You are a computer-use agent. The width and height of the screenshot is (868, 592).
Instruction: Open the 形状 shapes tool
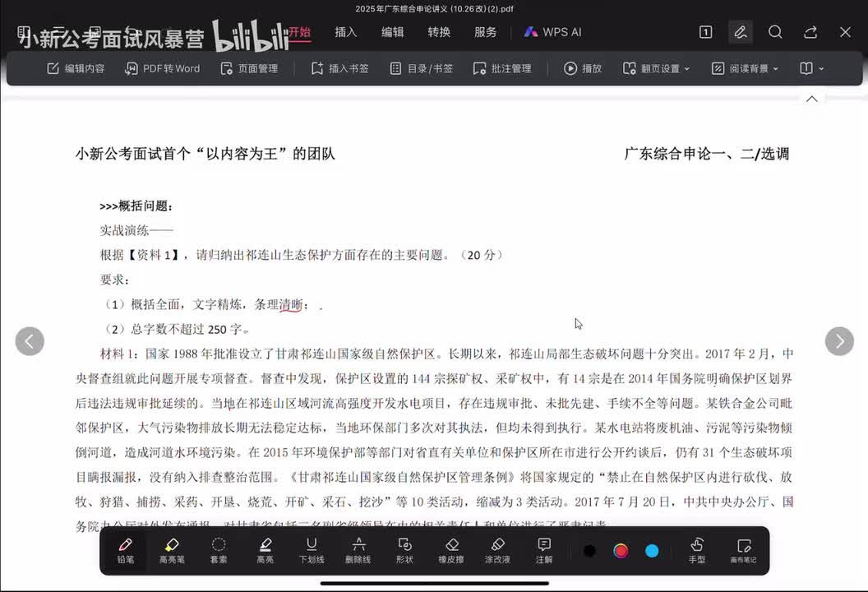pyautogui.click(x=404, y=550)
